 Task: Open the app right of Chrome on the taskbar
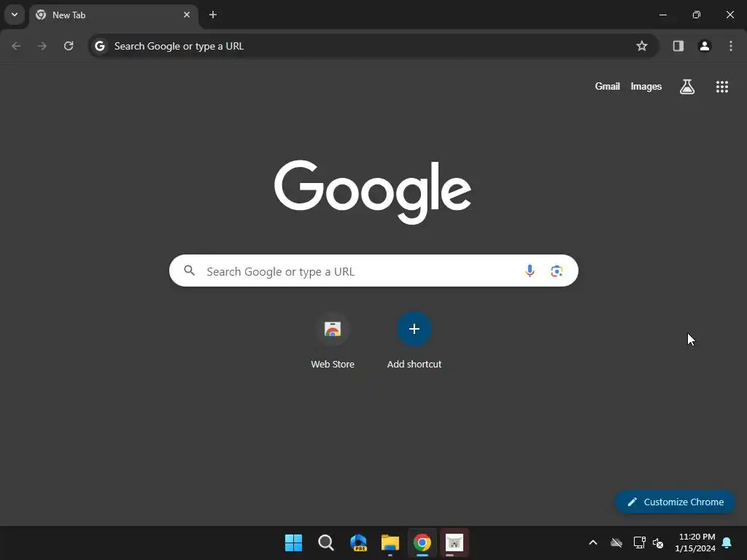[454, 542]
